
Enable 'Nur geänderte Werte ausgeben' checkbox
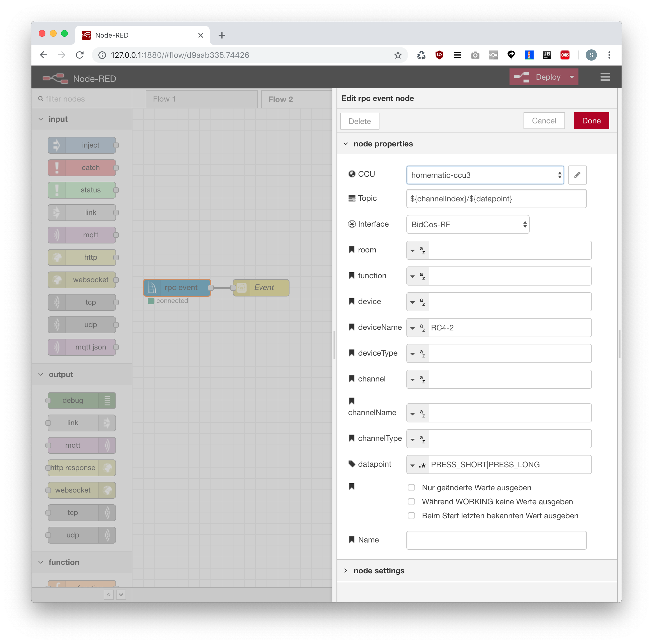point(411,487)
